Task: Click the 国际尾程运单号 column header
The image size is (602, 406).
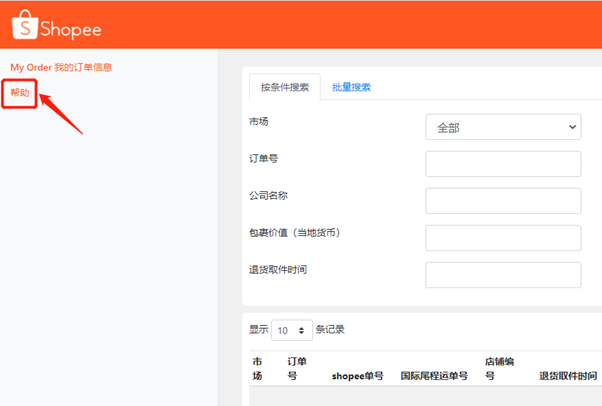Action: point(434,376)
